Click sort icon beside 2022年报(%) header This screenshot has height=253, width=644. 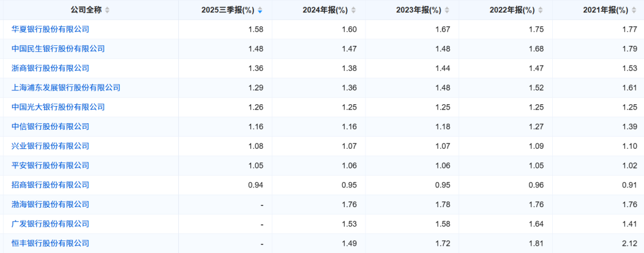[x=541, y=10]
